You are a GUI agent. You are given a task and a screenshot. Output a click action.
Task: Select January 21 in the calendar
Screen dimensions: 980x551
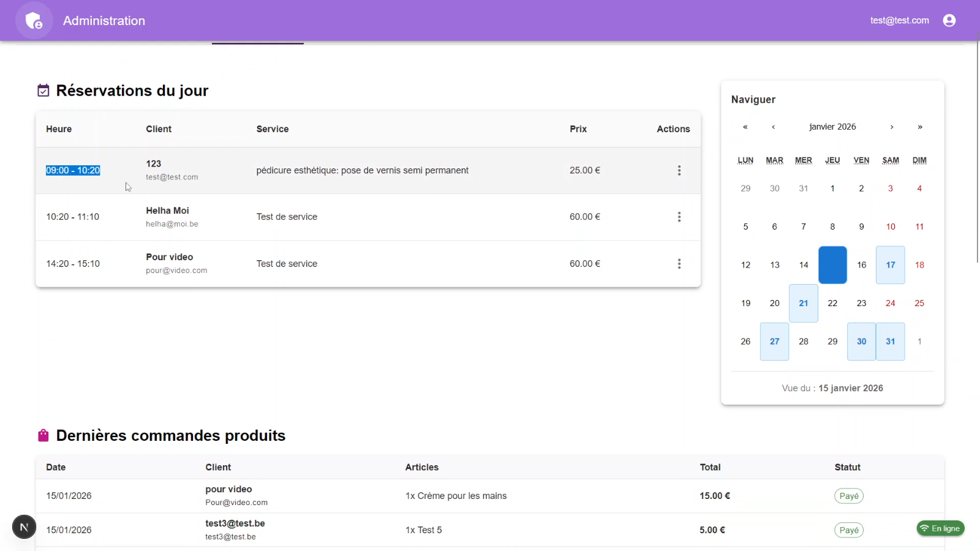[803, 303]
